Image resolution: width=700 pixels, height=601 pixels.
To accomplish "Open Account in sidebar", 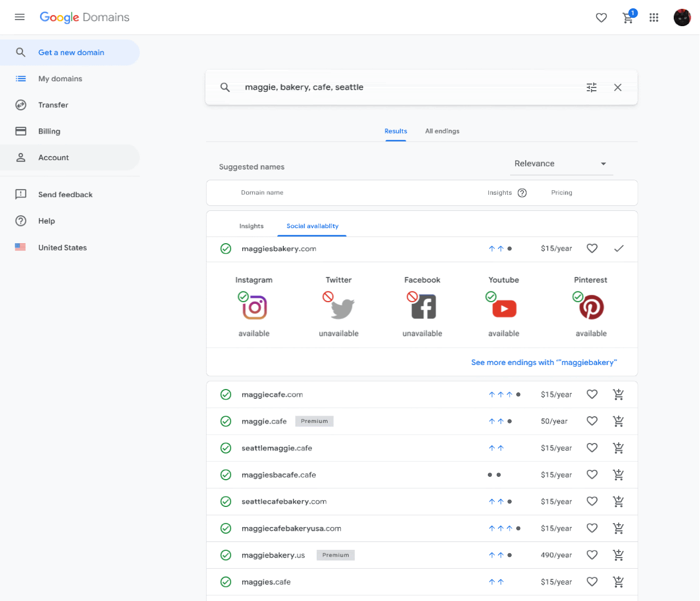I will click(x=70, y=157).
